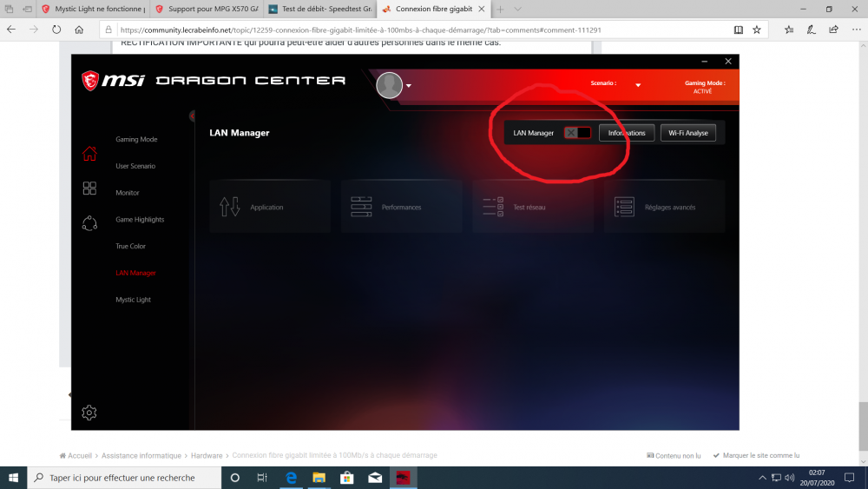Image resolution: width=868 pixels, height=489 pixels.
Task: Open the Application tile
Action: click(270, 207)
